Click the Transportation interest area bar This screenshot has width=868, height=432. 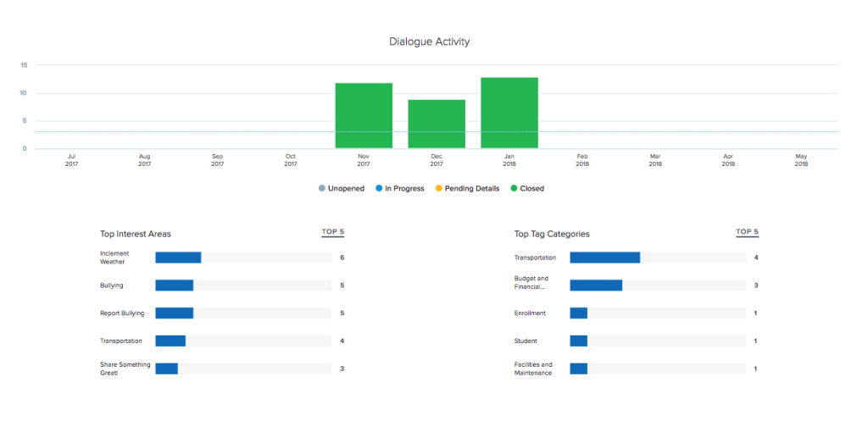170,341
